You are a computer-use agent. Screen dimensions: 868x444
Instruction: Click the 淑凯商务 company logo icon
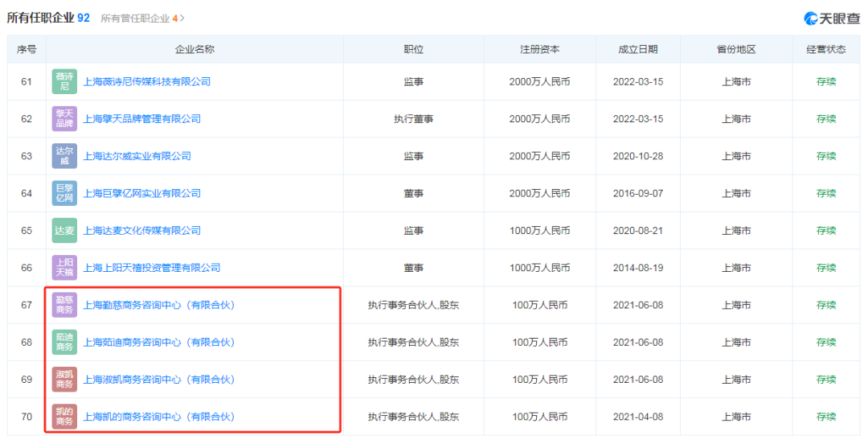pos(64,379)
